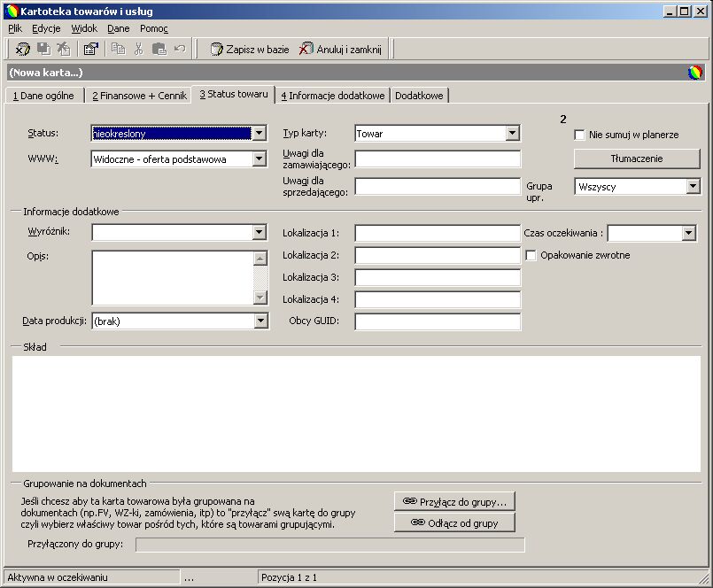The width and height of the screenshot is (713, 588).
Task: Open the Edycje menu
Action: click(46, 28)
